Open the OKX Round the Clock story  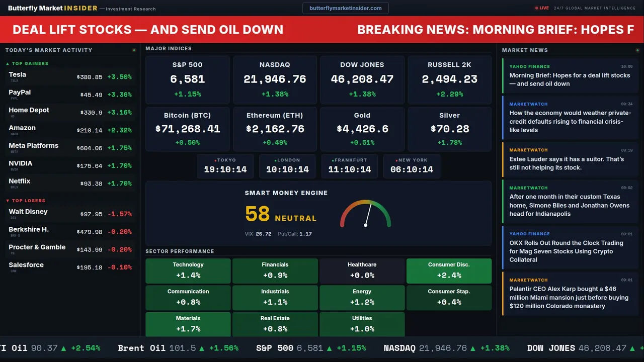click(571, 248)
